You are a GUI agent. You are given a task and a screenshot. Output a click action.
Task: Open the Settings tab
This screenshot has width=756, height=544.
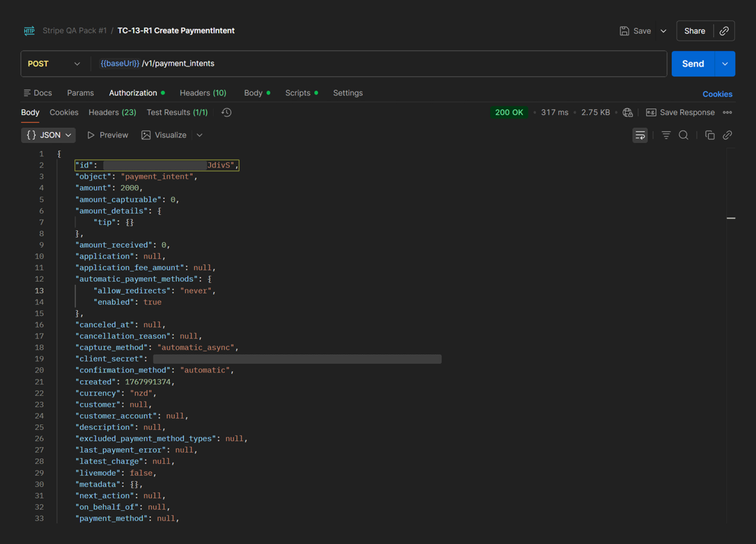click(x=348, y=93)
